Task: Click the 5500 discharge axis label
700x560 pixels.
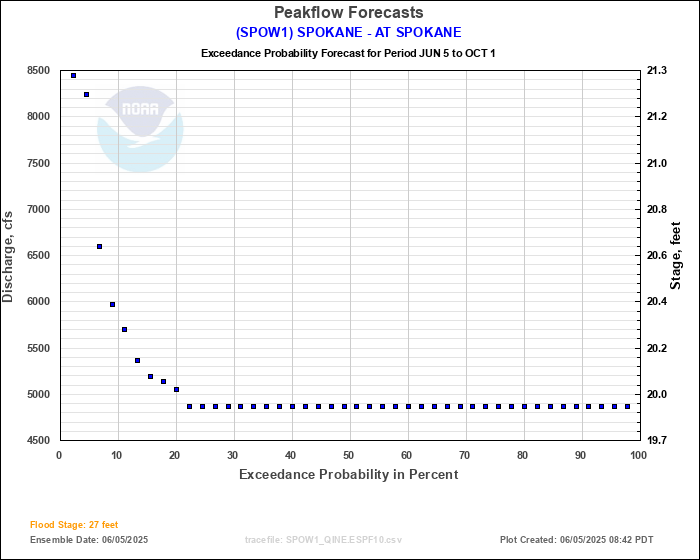Action: coord(38,348)
